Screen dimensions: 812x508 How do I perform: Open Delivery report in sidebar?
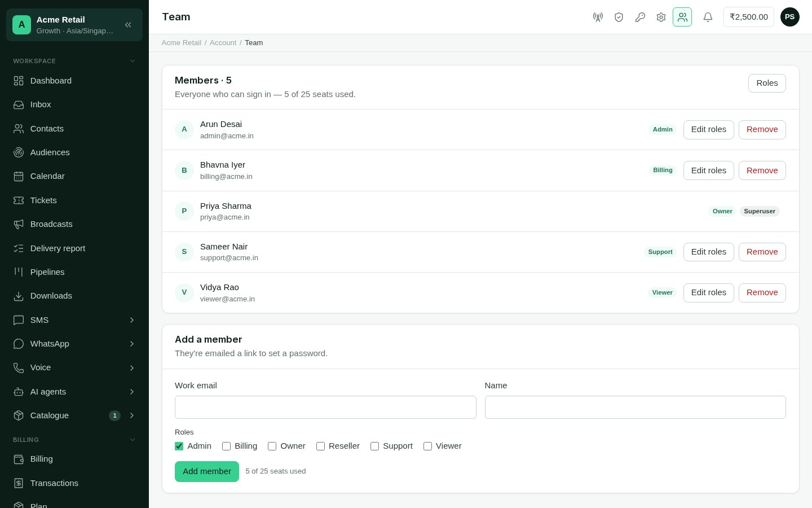click(74, 248)
